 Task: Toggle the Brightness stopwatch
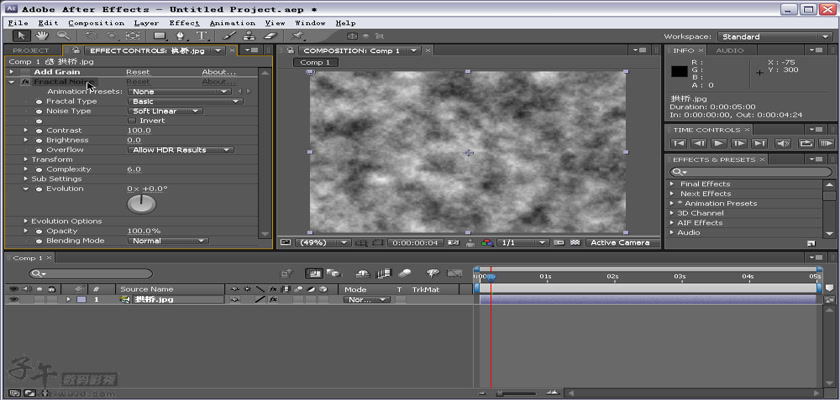pos(39,140)
